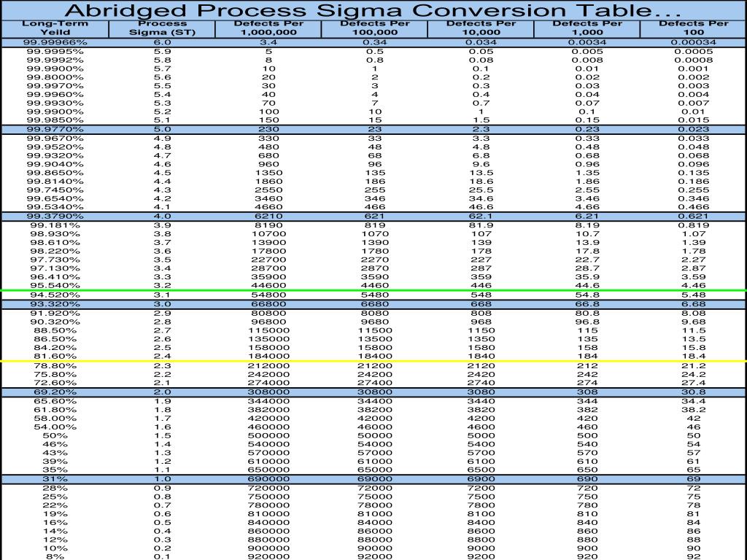This screenshot has height=560, width=747.
Task: Select the 690000 value in the 1.0 row
Action: point(268,480)
